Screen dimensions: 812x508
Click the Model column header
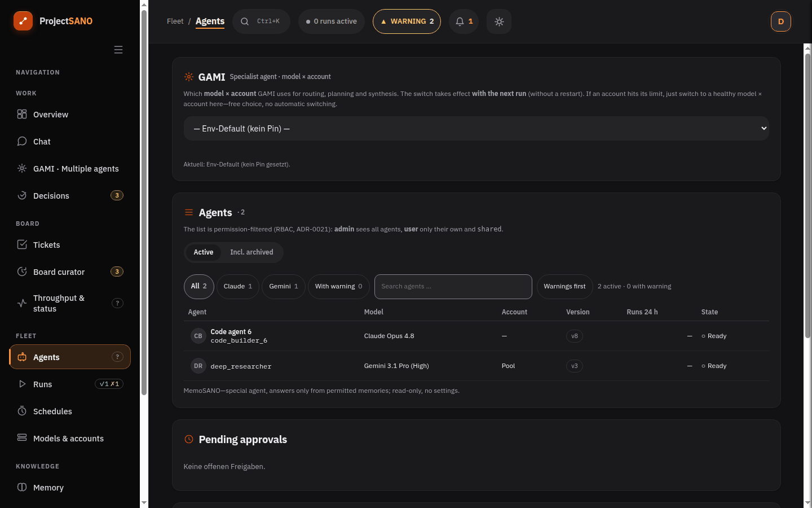point(374,312)
